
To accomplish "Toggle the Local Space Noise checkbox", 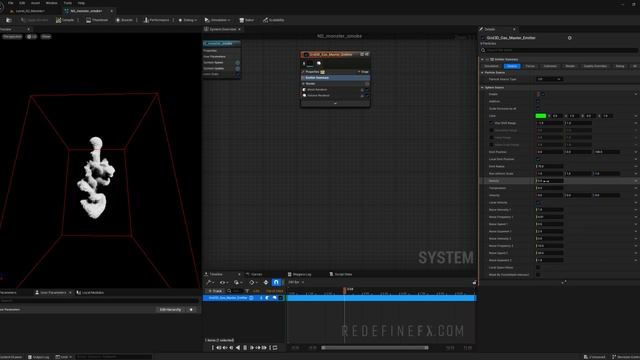I will [538, 267].
